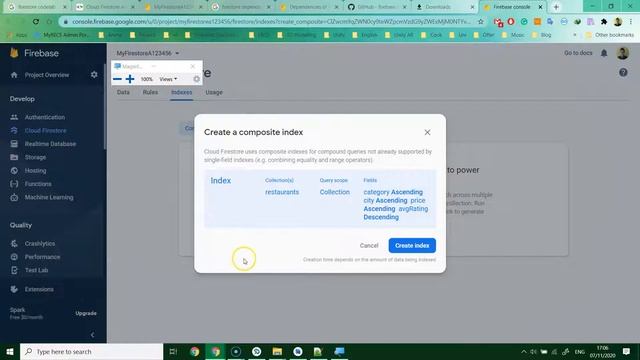The image size is (640, 360).
Task: Open Test Lab in the sidebar
Action: point(36,270)
